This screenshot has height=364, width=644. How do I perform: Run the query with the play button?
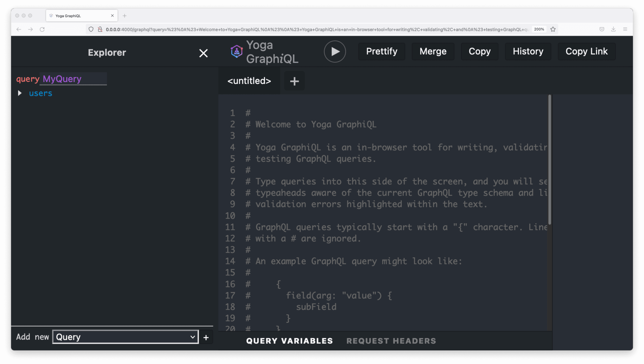[x=335, y=52]
